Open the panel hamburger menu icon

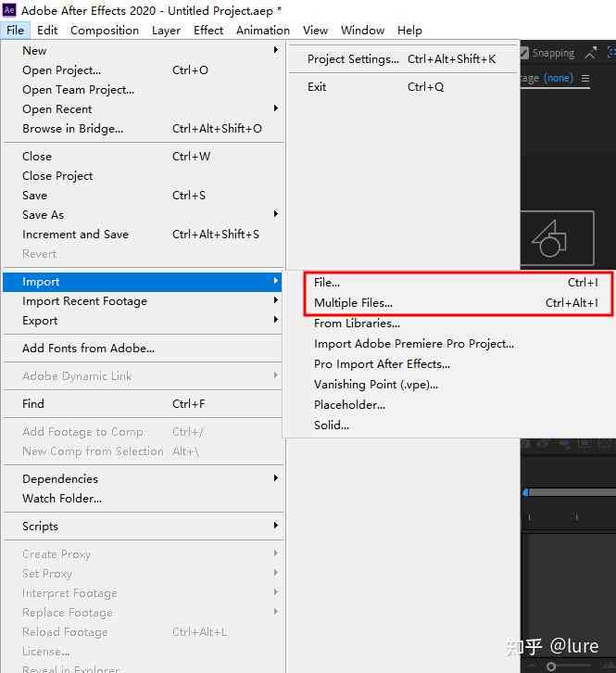point(585,78)
